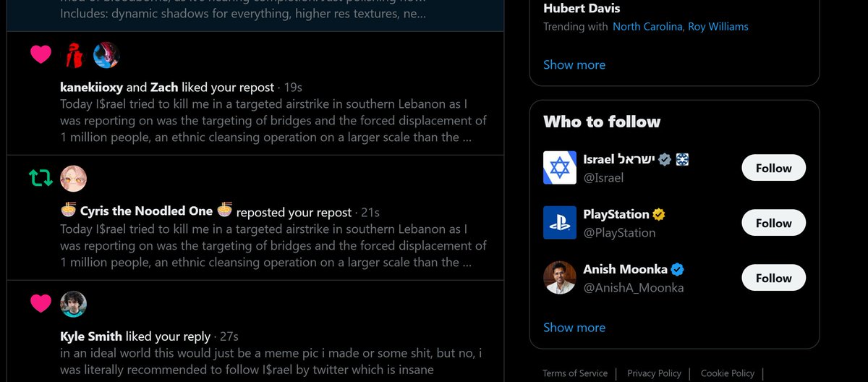Image resolution: width=868 pixels, height=382 pixels.
Task: Click the @AnishA_Moonka handle text
Action: tap(633, 287)
